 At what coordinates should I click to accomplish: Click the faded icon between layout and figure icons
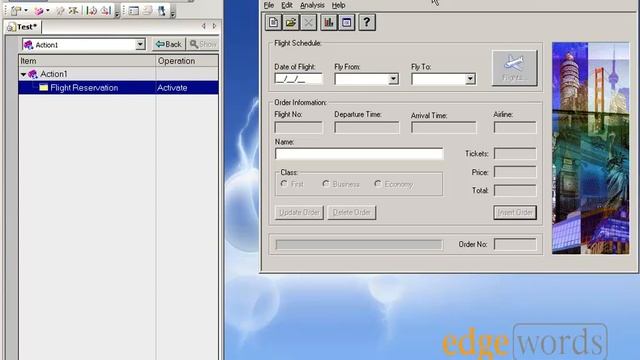[148, 11]
